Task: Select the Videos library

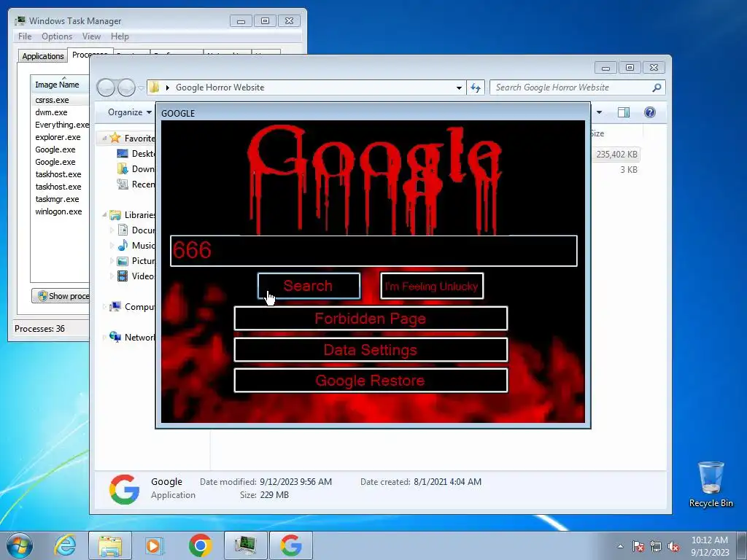Action: (136, 276)
